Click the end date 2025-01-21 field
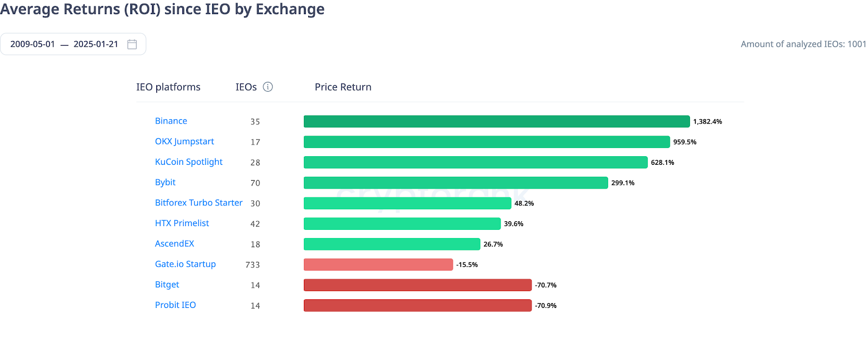This screenshot has height=347, width=868. (95, 44)
